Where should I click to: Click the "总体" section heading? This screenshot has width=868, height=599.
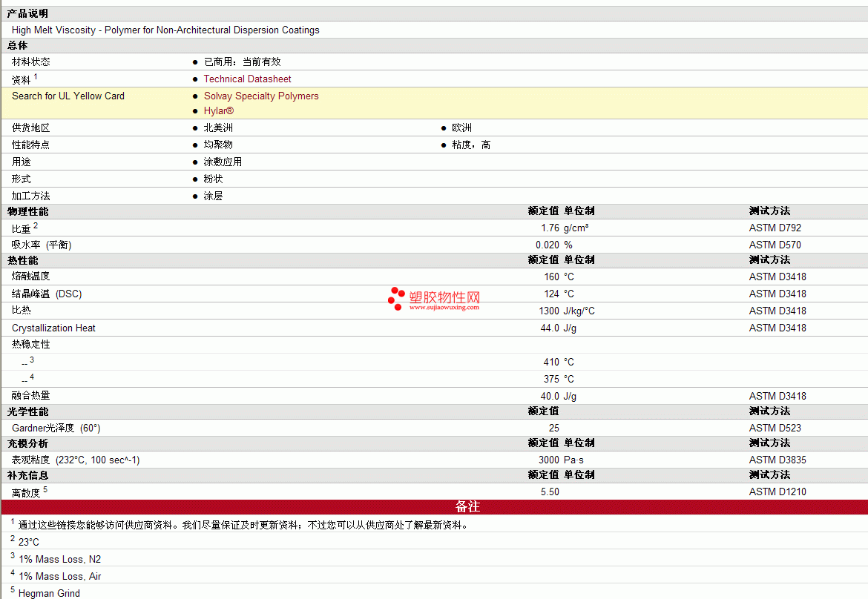tap(17, 45)
